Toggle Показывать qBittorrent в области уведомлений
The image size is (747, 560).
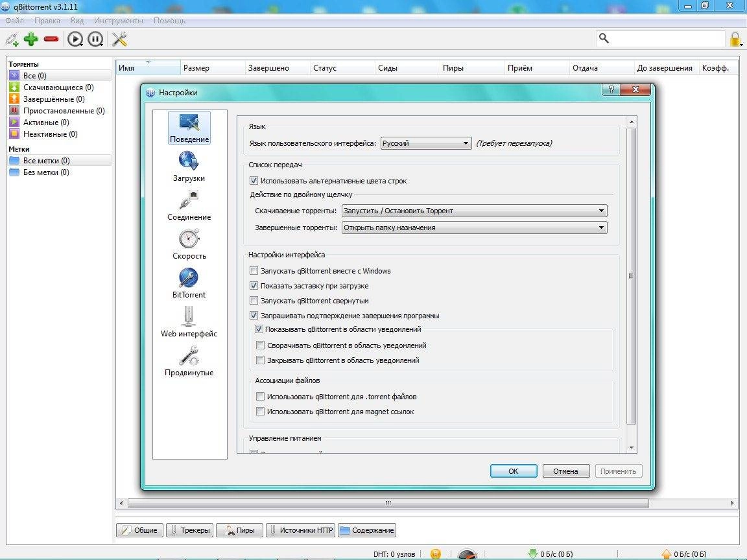coord(259,329)
